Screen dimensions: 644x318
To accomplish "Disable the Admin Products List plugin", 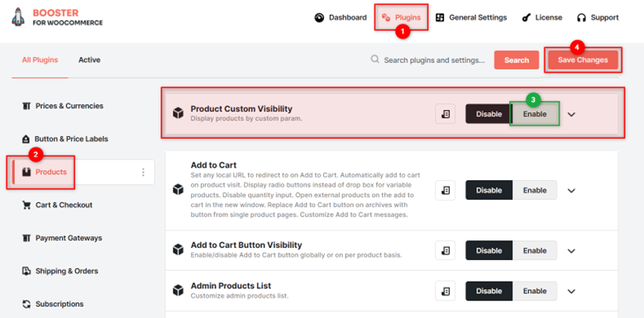I will [489, 291].
